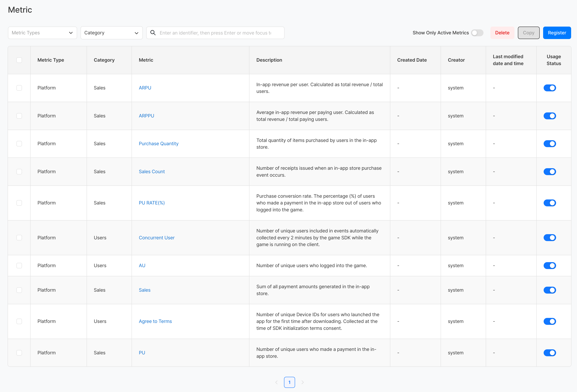Image resolution: width=577 pixels, height=392 pixels.
Task: Click the search magnifier icon
Action: point(153,33)
